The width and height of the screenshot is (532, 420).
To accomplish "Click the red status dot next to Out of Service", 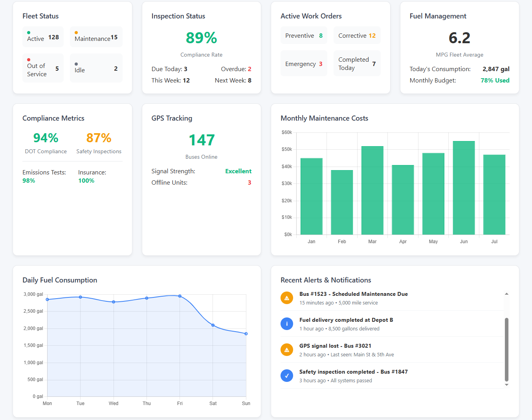I will point(28,60).
